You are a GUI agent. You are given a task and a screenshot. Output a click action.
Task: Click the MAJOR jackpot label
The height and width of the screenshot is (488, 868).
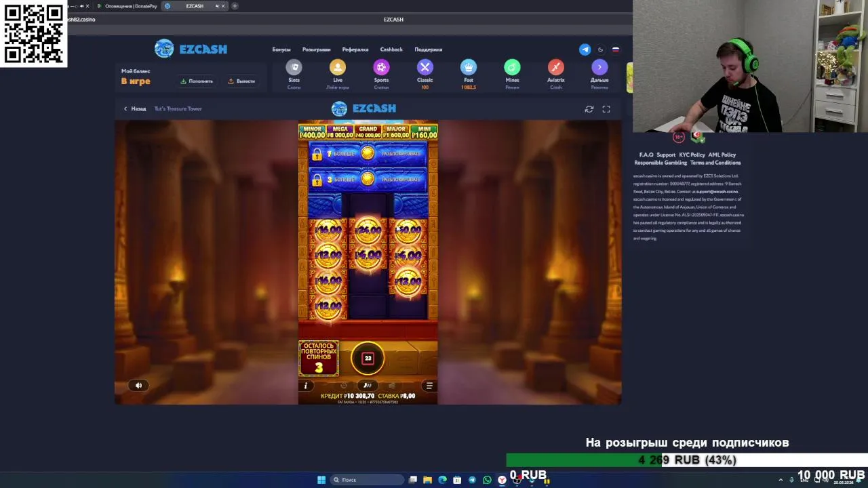[x=395, y=129]
